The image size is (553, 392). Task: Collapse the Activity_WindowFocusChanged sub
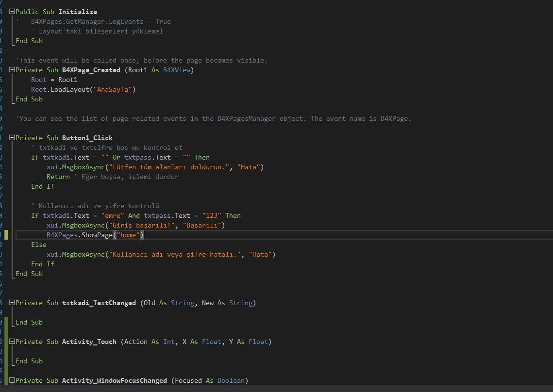point(12,380)
